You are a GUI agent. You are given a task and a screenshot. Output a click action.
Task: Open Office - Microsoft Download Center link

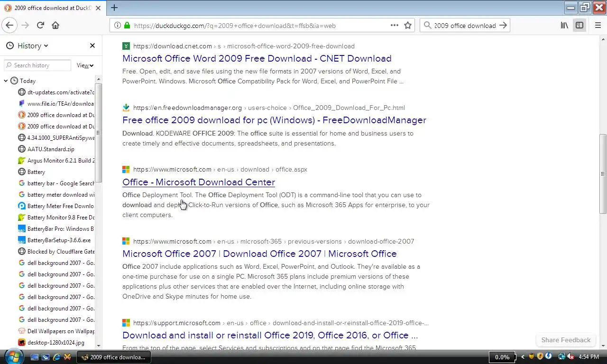click(x=199, y=182)
